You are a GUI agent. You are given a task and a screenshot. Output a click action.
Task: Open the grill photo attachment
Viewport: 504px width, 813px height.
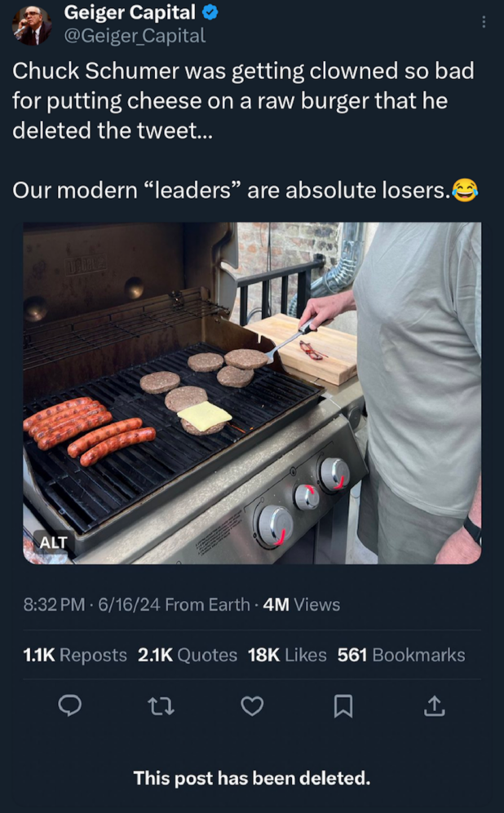(252, 391)
